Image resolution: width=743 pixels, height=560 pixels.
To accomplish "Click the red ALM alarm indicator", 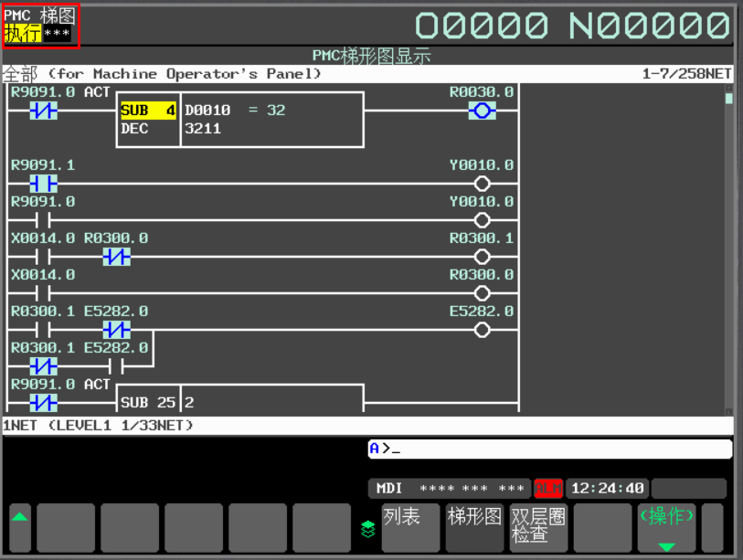I will (x=548, y=489).
